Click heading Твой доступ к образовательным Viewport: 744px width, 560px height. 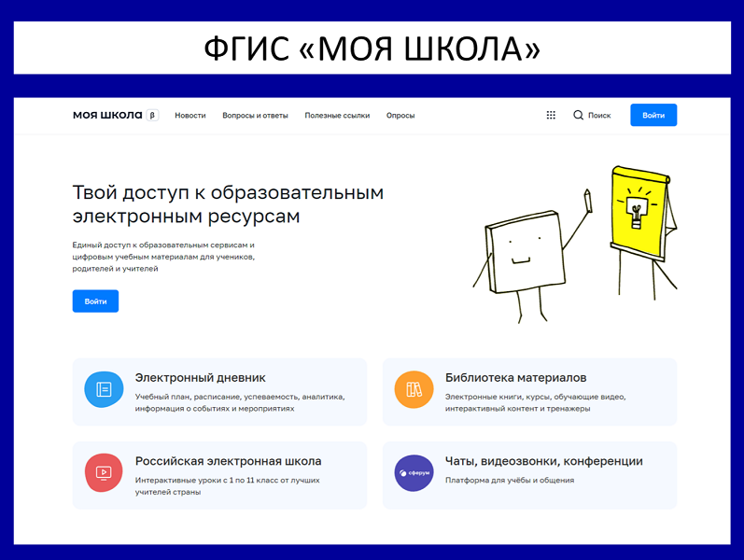[x=228, y=192]
